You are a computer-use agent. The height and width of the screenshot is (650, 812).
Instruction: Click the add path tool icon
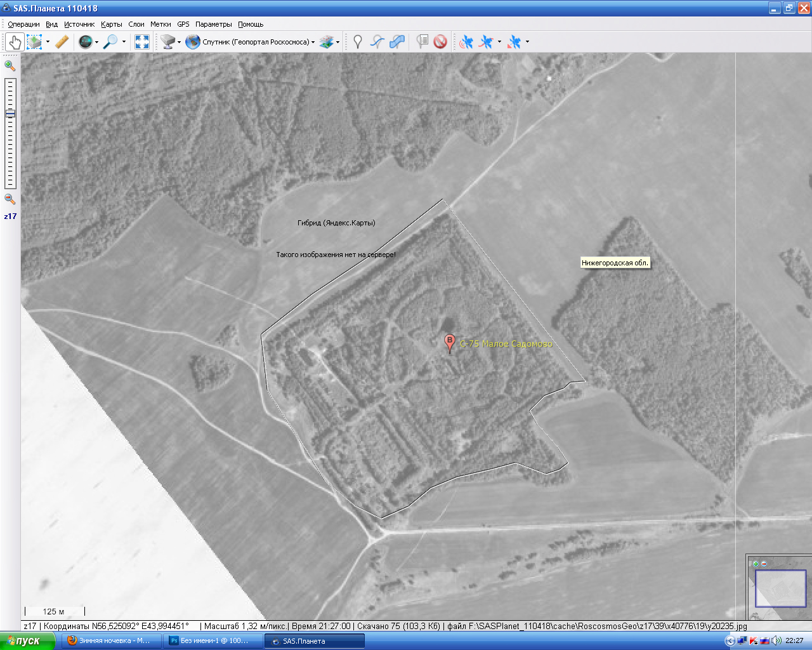[x=377, y=42]
